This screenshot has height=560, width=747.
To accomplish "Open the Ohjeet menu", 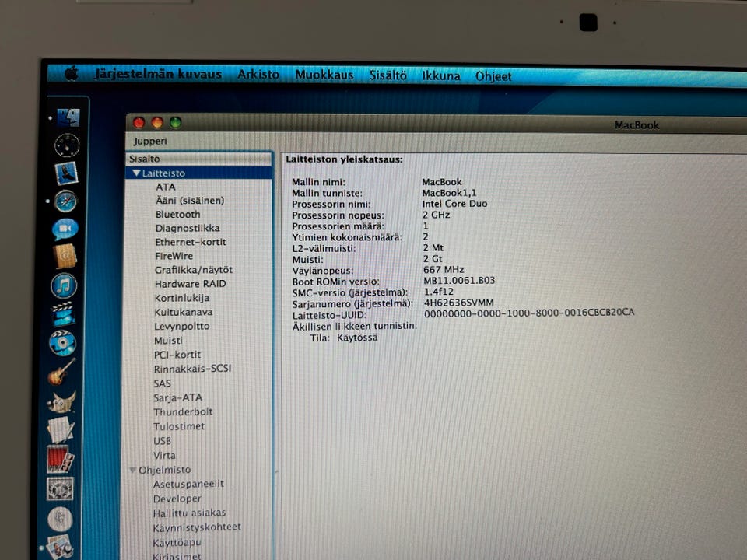I will (493, 77).
